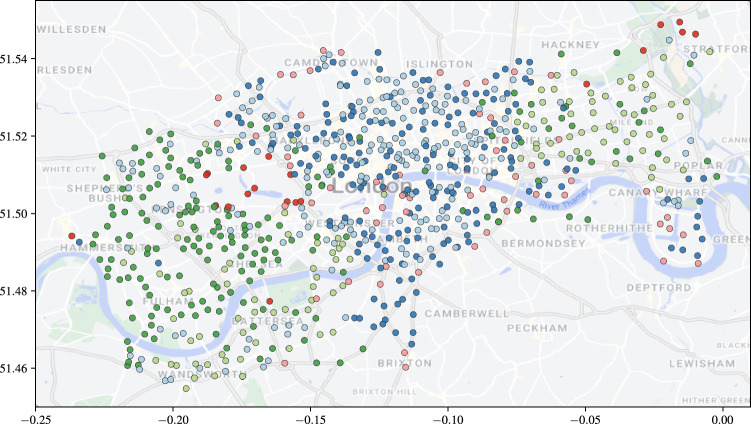This screenshot has height=424, width=751.
Task: Click the 51.48 latitude tick label
Action: [x=15, y=291]
